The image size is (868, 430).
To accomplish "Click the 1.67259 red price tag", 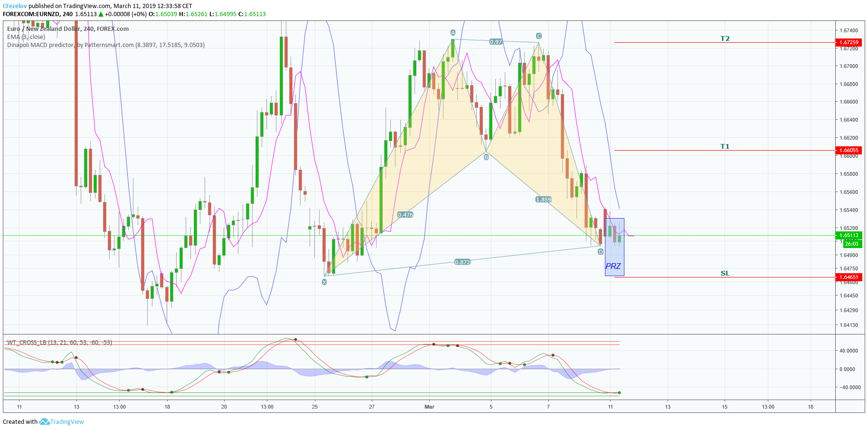I will click(x=849, y=42).
